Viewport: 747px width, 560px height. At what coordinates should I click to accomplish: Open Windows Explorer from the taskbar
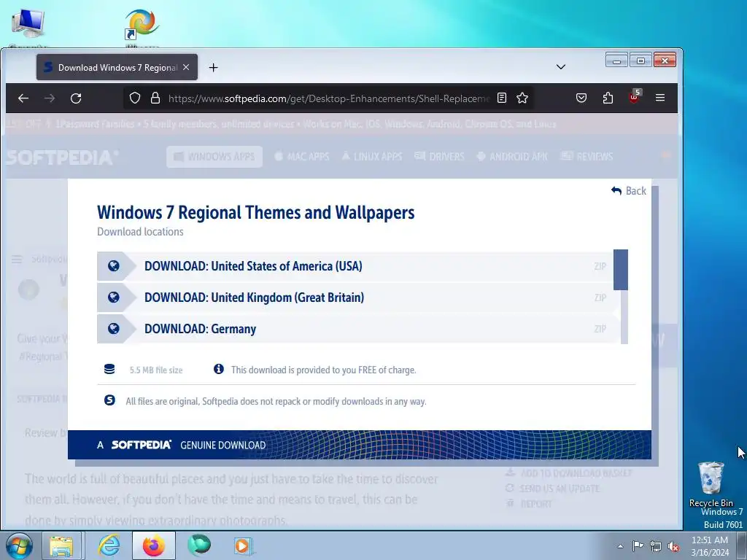pos(61,545)
